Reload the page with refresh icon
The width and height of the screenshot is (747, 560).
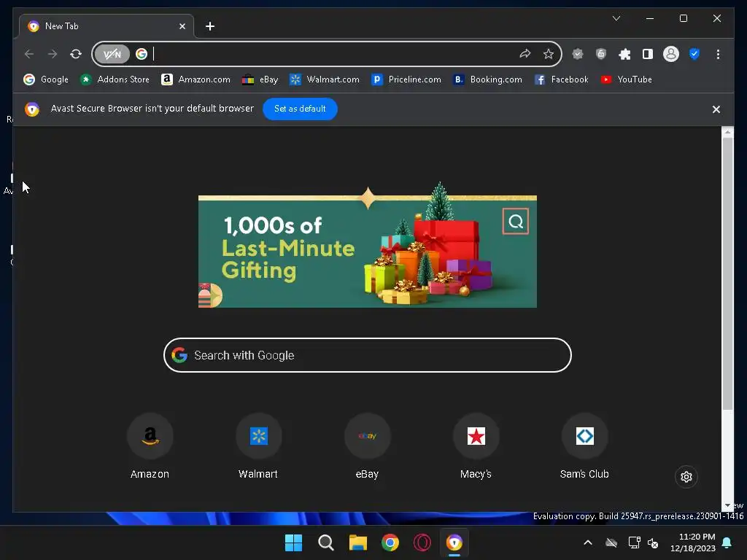(x=76, y=54)
